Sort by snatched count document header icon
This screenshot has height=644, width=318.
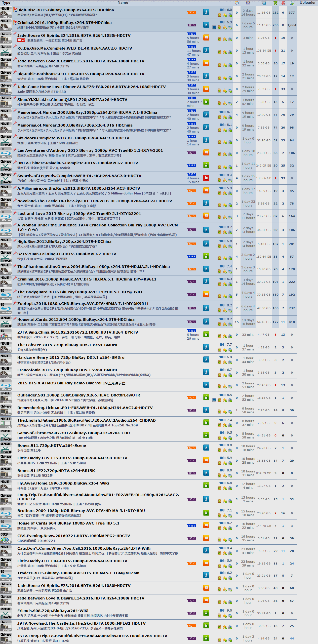pos(292,3)
